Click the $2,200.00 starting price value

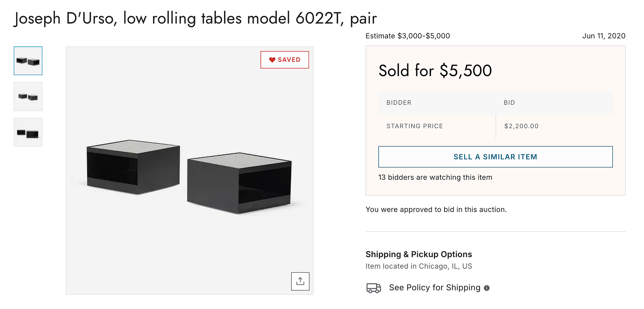coord(521,126)
